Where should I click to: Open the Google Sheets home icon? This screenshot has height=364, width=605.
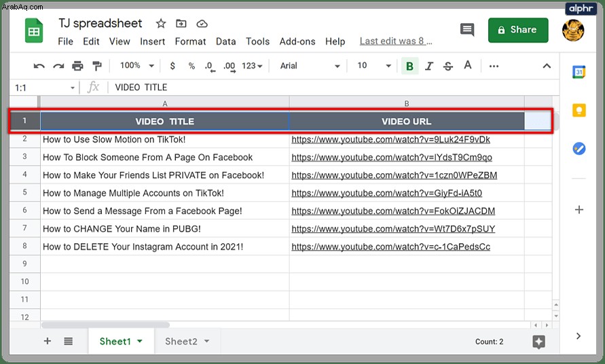34,31
